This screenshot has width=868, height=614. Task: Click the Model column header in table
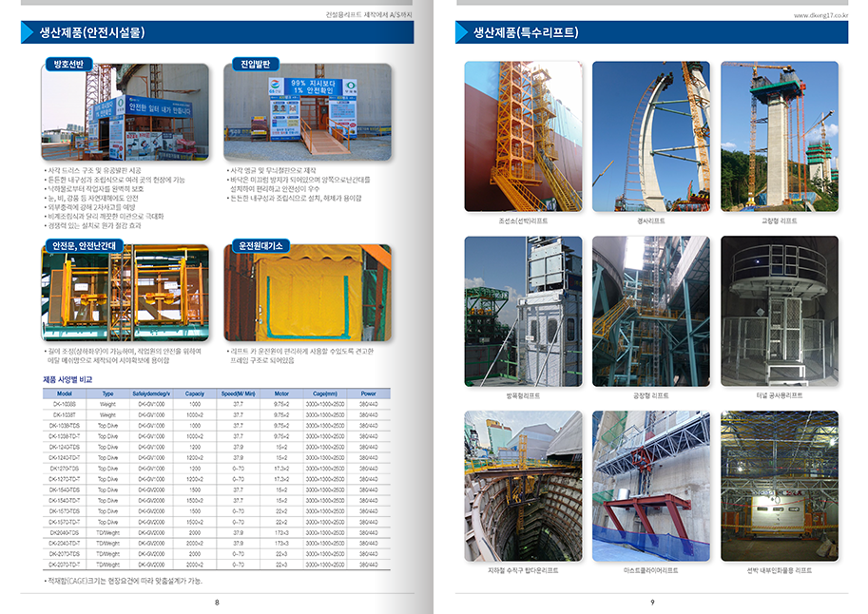65,393
